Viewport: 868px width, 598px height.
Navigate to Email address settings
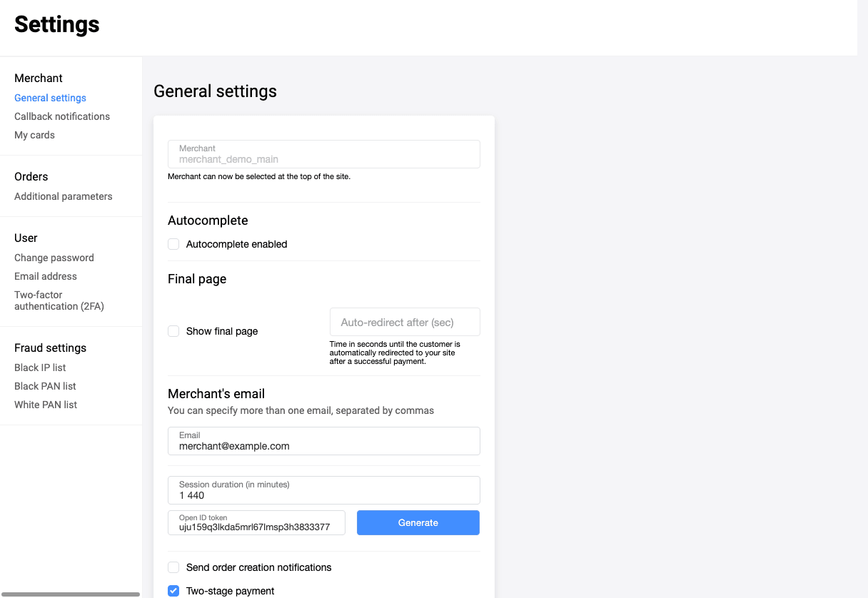pos(46,276)
